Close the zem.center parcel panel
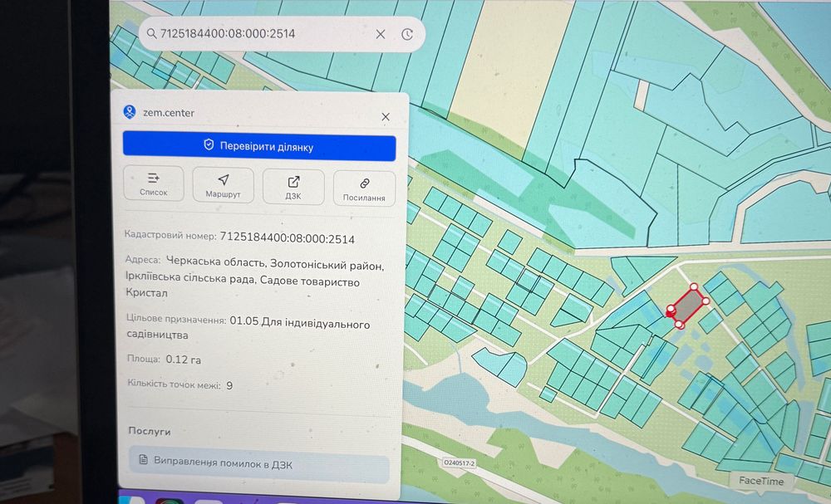Viewport: 831px width, 504px height. [386, 117]
